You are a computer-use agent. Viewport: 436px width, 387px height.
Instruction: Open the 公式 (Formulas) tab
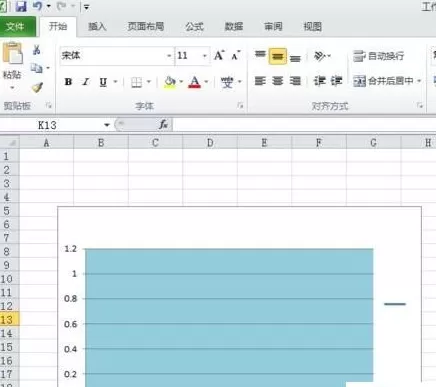(194, 27)
